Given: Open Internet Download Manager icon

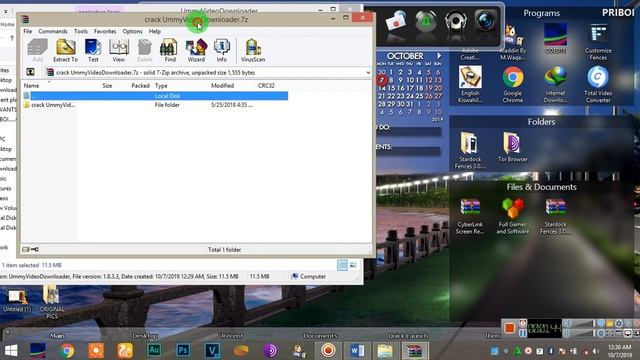Looking at the screenshot, I should [555, 85].
